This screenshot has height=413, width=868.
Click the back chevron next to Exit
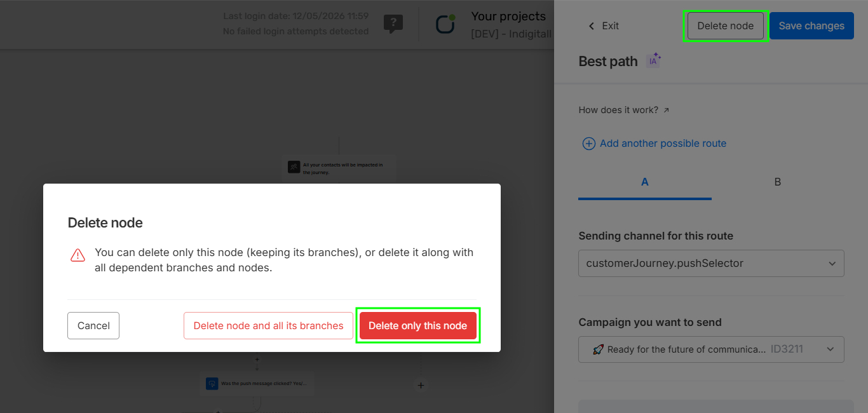click(x=592, y=26)
